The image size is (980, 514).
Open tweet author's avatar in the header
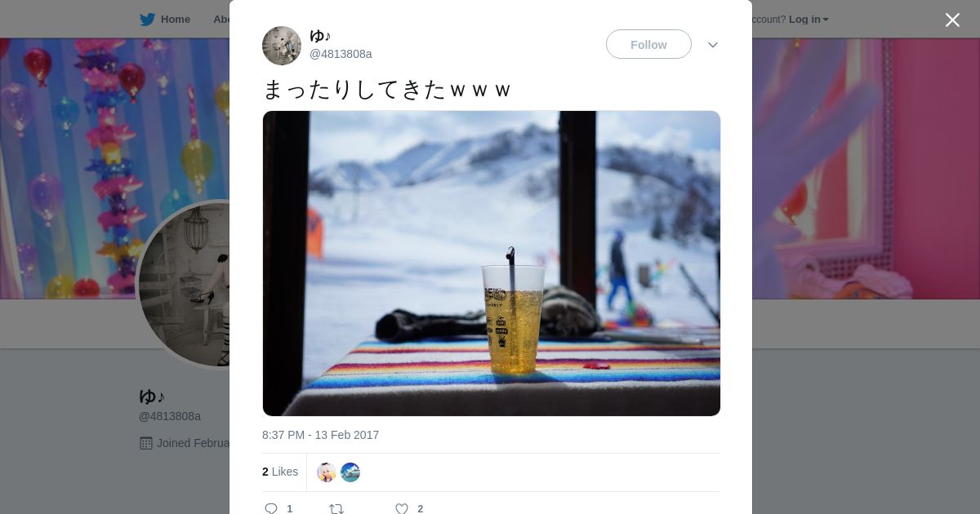click(x=282, y=46)
